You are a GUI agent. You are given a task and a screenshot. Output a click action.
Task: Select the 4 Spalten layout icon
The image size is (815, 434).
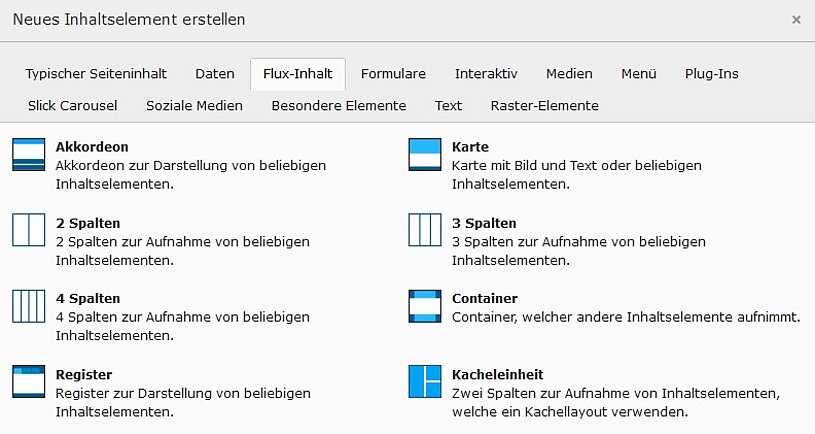tap(29, 306)
